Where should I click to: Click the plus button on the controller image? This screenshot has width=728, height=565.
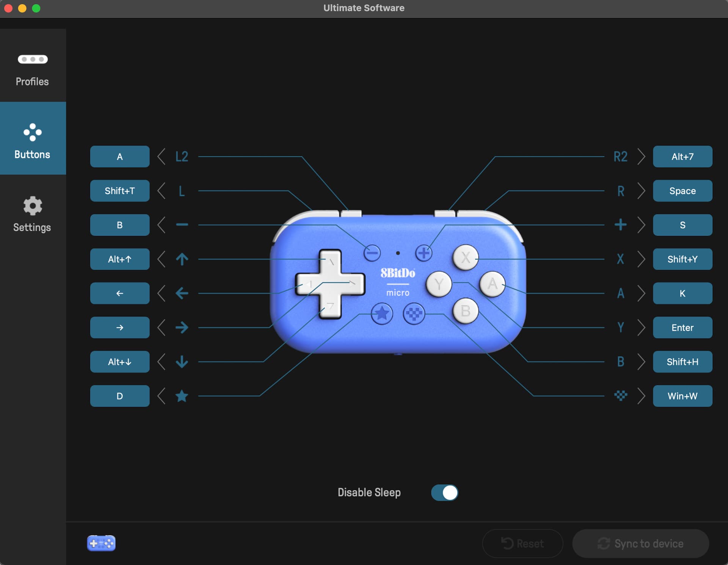click(424, 253)
